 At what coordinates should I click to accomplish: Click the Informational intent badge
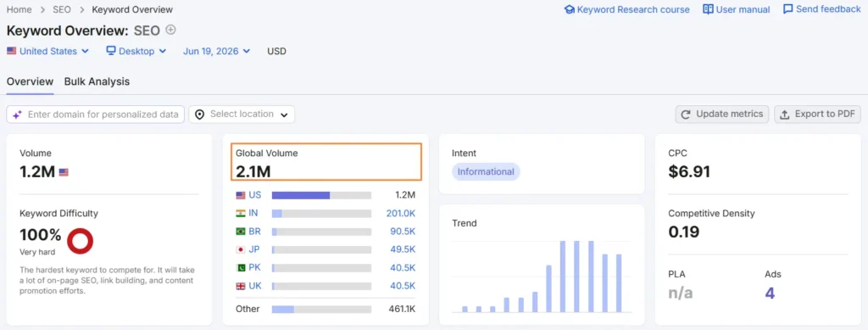[486, 171]
